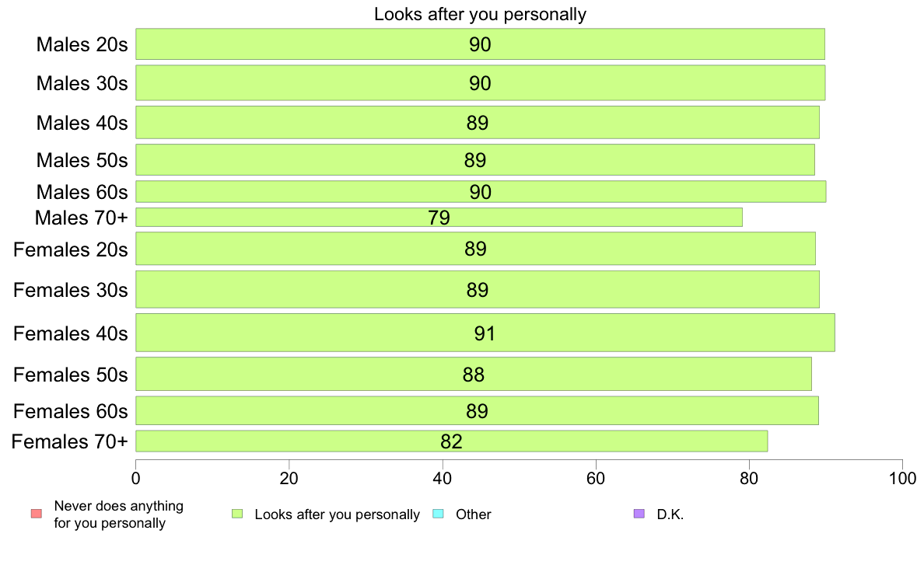This screenshot has width=924, height=572.
Task: Click the 'Looks after you personally' legend label
Action: (x=337, y=514)
